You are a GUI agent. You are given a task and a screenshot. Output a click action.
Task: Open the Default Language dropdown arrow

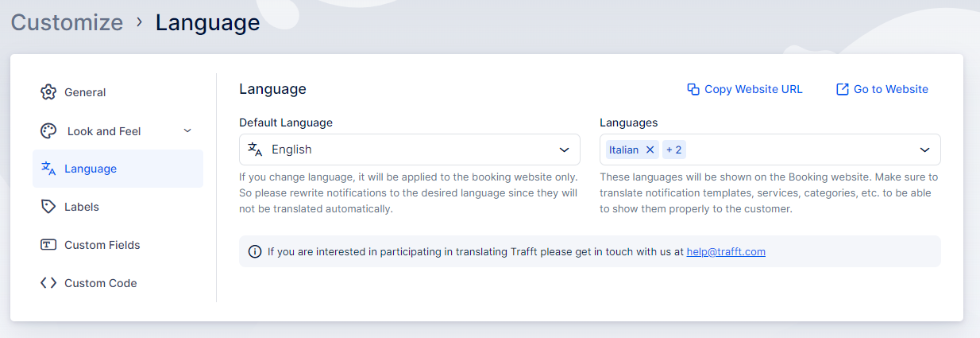tap(564, 150)
